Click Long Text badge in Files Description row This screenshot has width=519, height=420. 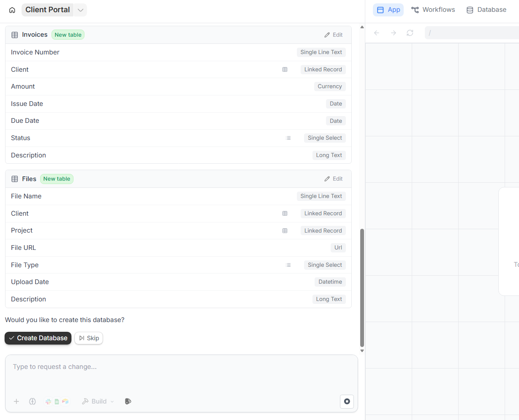click(x=329, y=299)
